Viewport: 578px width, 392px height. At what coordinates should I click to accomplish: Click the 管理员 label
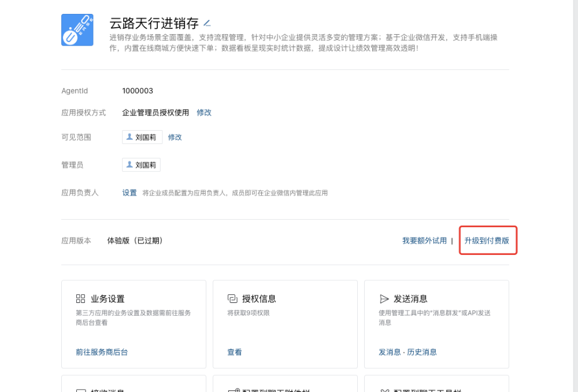[72, 165]
